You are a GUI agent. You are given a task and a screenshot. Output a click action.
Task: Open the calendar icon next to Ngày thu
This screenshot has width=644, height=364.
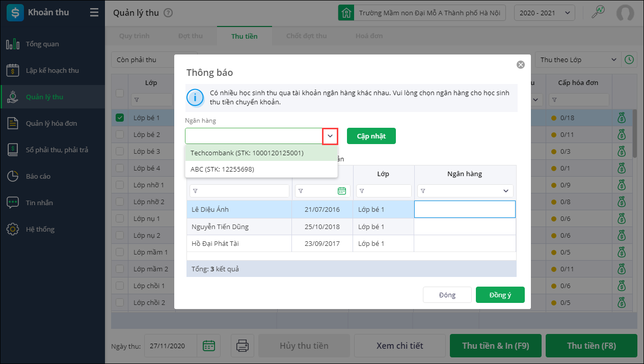209,346
